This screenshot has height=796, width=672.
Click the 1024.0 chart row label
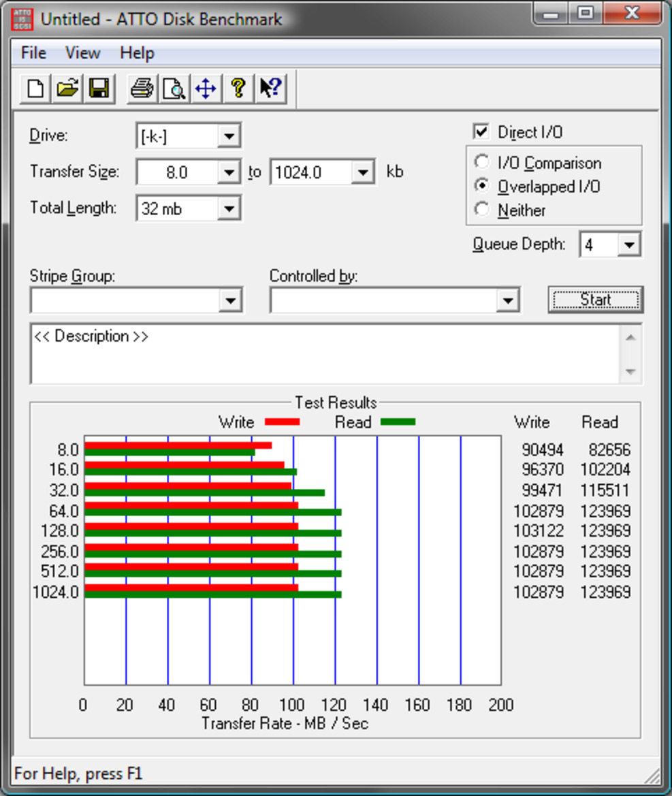coord(56,592)
